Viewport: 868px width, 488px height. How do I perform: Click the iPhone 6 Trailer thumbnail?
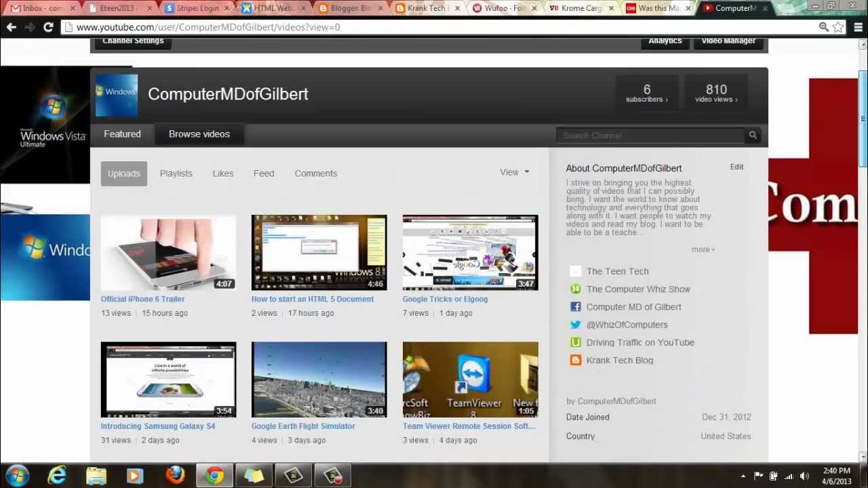[x=168, y=253]
